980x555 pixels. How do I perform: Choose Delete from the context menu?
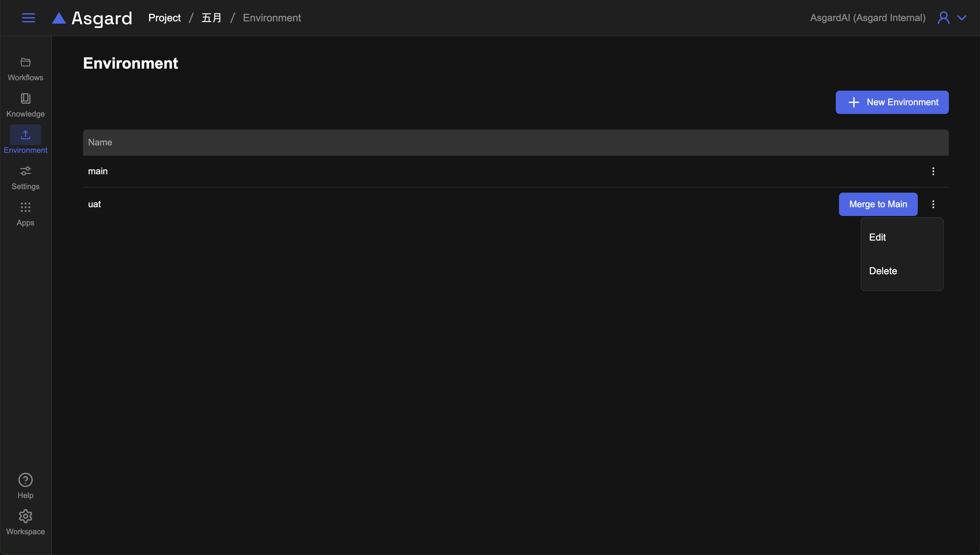click(x=883, y=271)
